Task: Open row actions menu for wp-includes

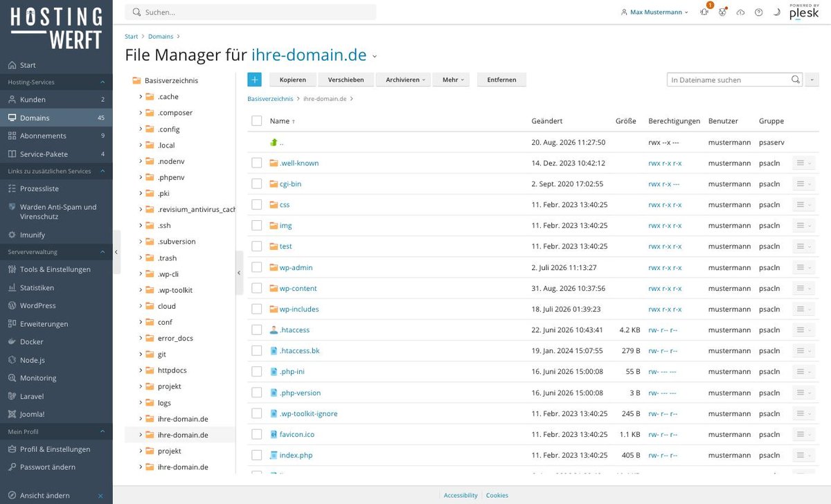Action: click(803, 309)
